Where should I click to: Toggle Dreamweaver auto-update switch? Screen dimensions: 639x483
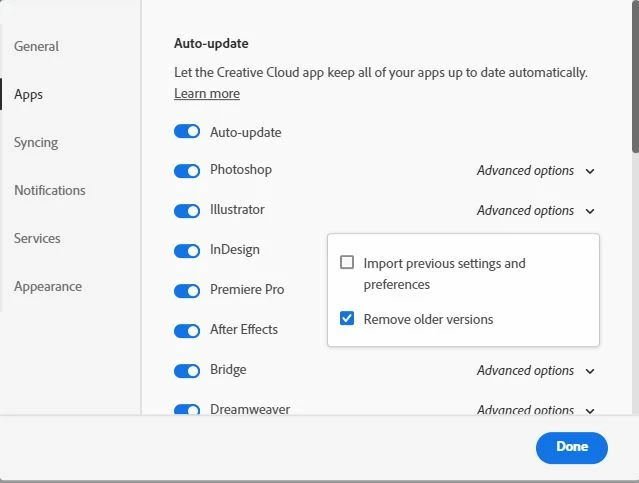click(x=187, y=409)
